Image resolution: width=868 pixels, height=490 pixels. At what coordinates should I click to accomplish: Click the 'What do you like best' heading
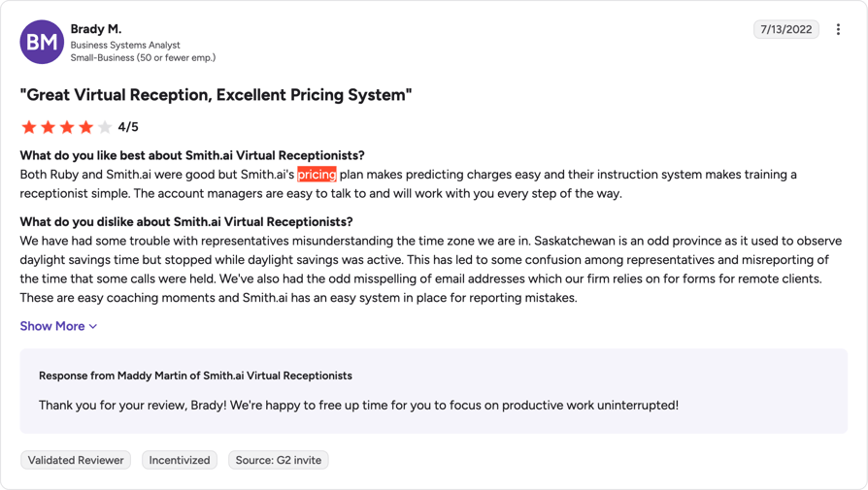point(192,155)
